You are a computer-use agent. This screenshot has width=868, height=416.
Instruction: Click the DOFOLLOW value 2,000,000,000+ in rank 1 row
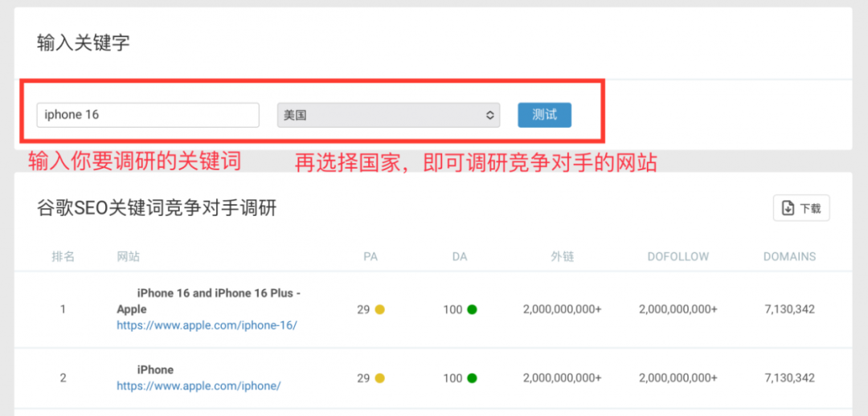(x=678, y=309)
